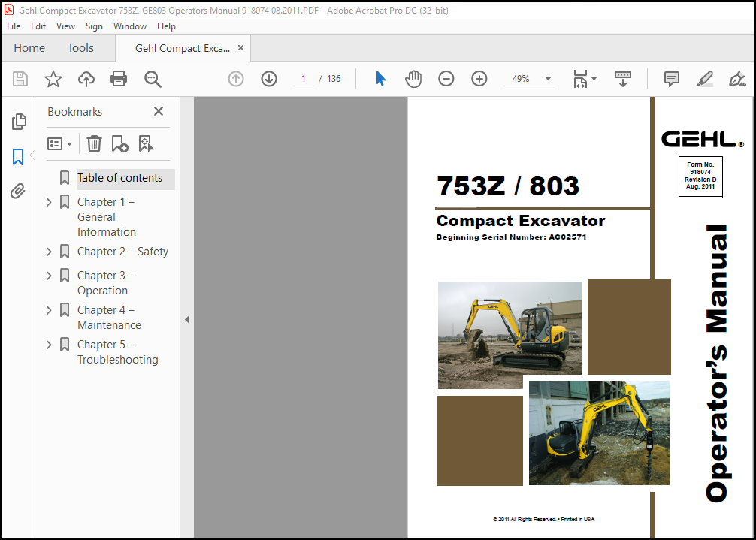
Task: Zoom in with plus button
Action: pyautogui.click(x=479, y=79)
